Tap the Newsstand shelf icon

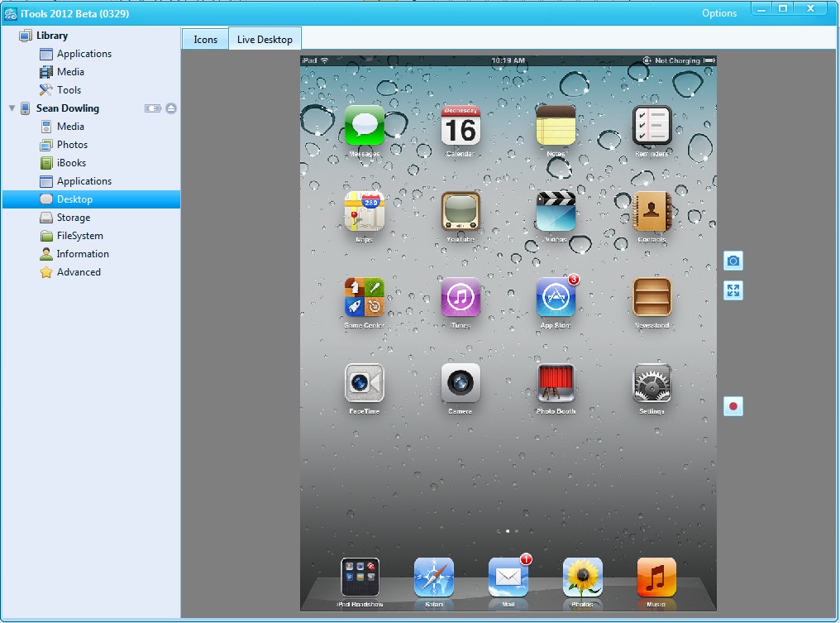(651, 297)
